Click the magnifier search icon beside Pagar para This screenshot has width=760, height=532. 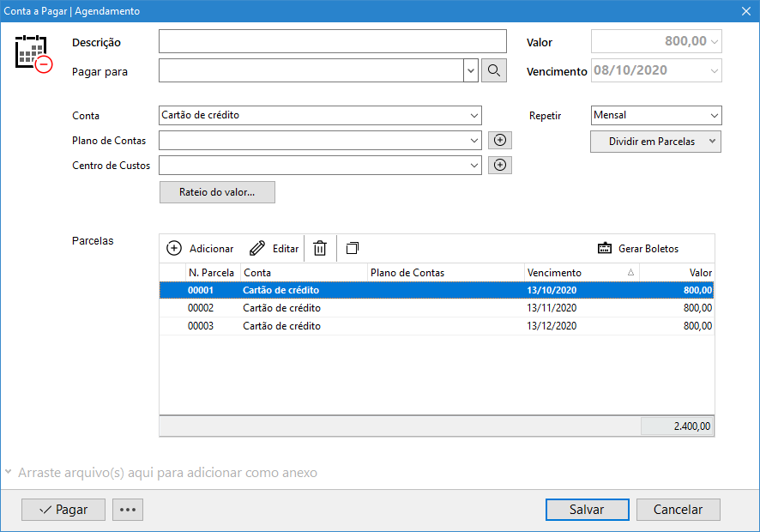click(494, 70)
